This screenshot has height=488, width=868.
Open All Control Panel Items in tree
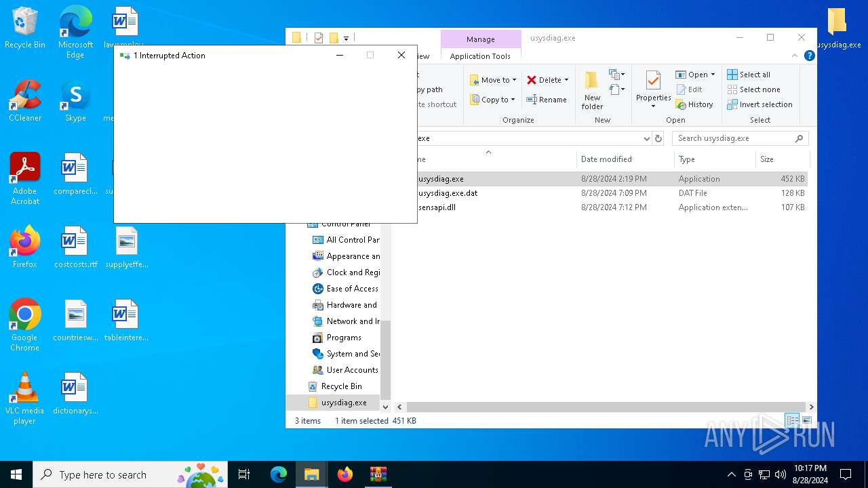coord(346,240)
